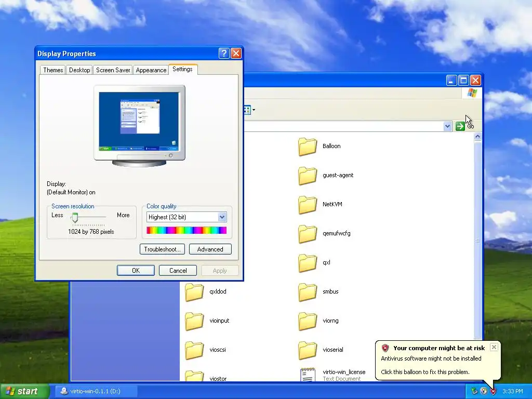The width and height of the screenshot is (532, 399).
Task: Open the viorng folder icon
Action: tap(308, 321)
